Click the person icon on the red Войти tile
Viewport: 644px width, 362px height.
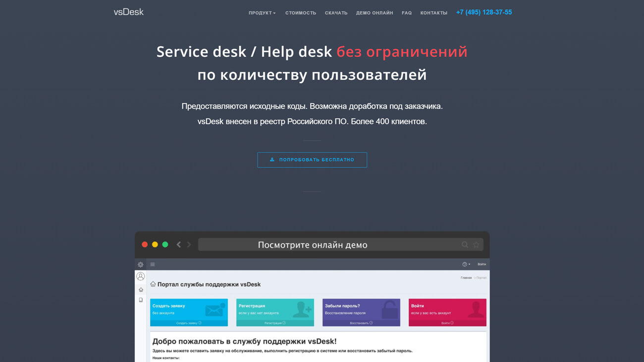[x=476, y=310]
